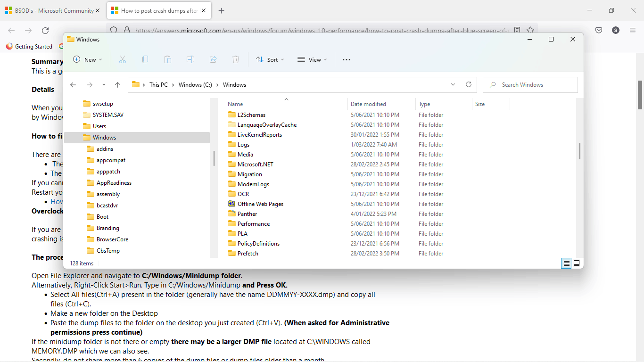644x362 pixels.
Task: Click the Copy icon in Explorer toolbar
Action: click(x=145, y=60)
